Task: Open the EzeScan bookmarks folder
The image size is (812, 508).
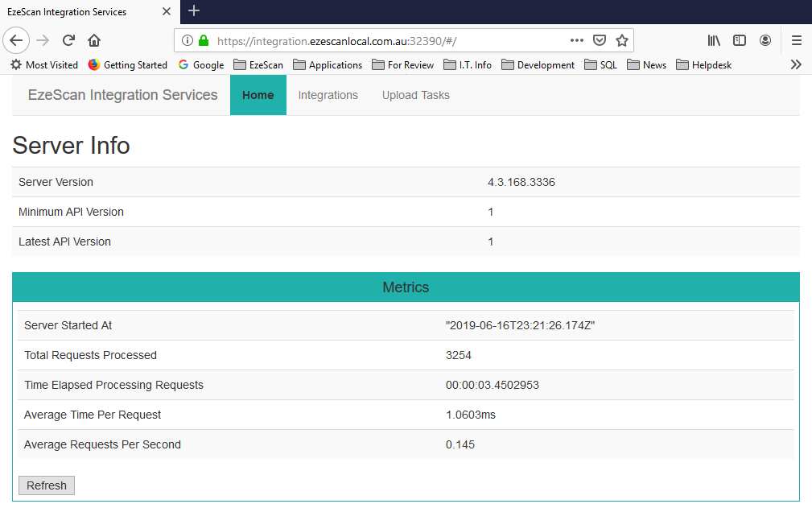Action: point(258,64)
